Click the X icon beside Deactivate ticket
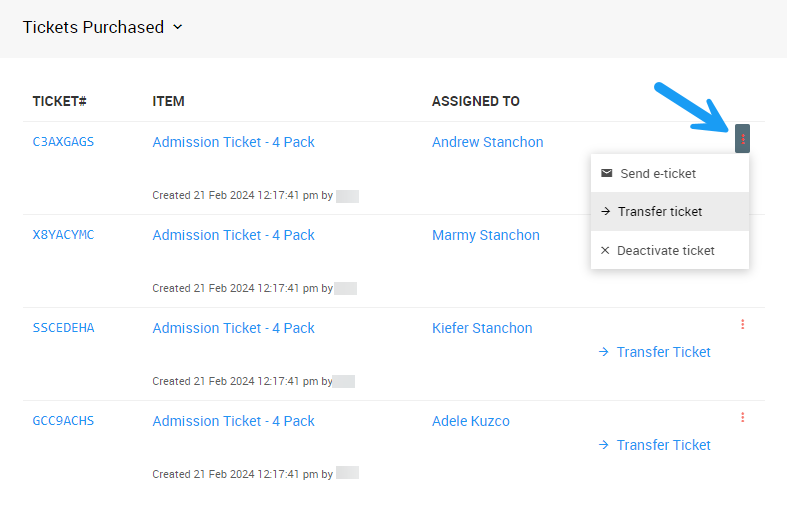The height and width of the screenshot is (511, 787). tap(605, 250)
